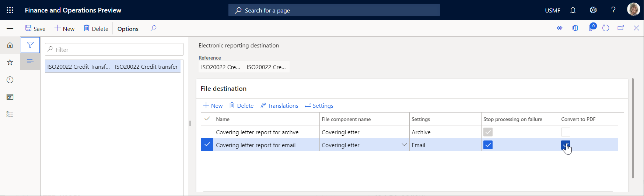The height and width of the screenshot is (196, 644).
Task: Open Workspaces icon in the sidebar
Action: [x=10, y=97]
